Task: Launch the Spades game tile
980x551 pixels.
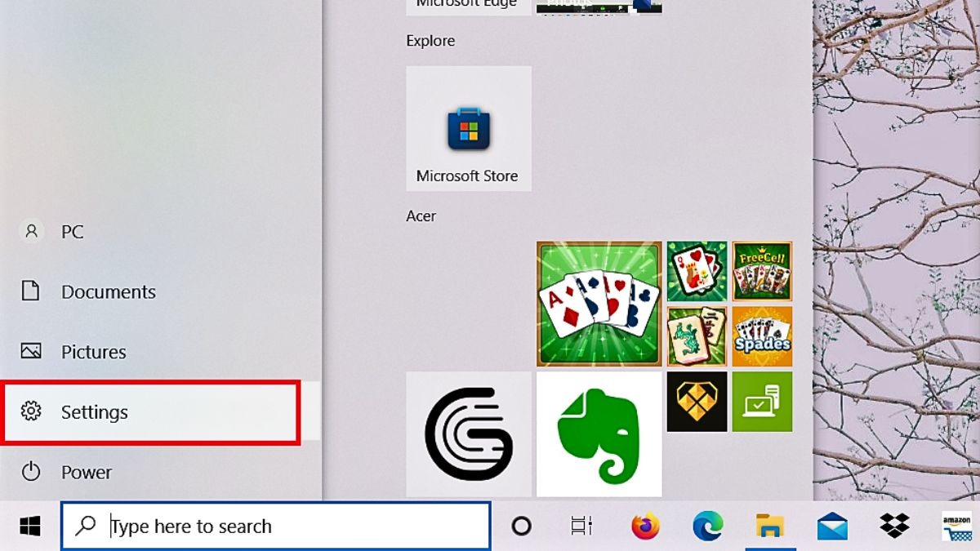Action: tap(762, 336)
